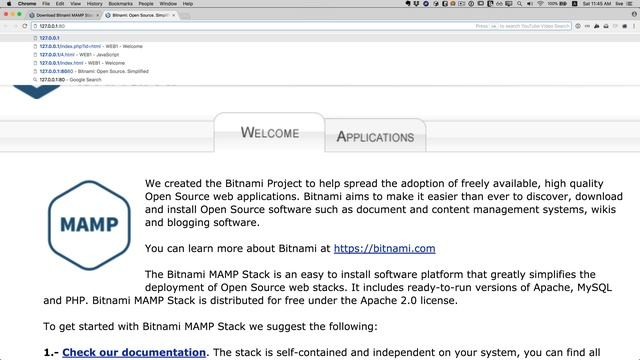The image size is (640, 360).
Task: Open the Window menu
Action: [168, 3]
